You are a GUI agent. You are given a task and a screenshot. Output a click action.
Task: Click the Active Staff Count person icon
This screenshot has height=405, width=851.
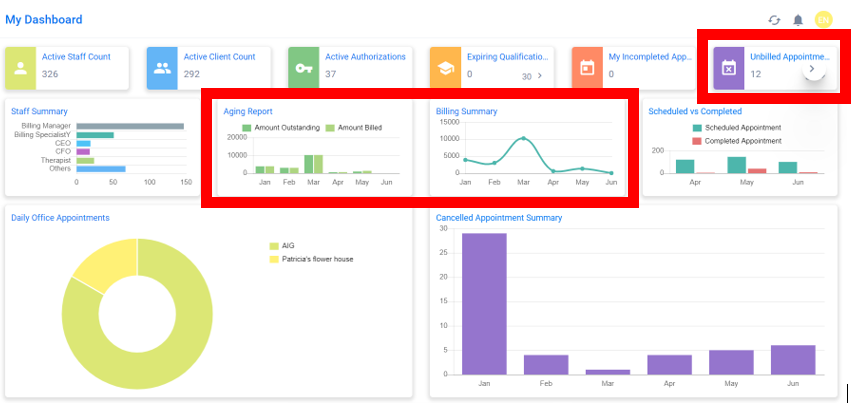[21, 68]
